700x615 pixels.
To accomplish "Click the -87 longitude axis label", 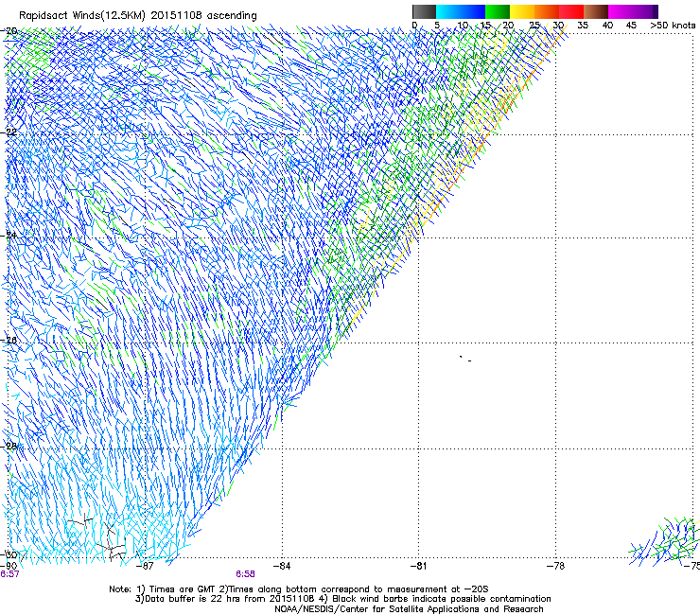I will pyautogui.click(x=145, y=566).
